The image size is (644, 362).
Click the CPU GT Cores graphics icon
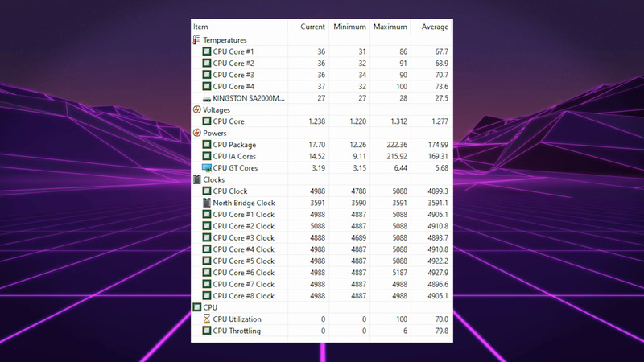207,168
